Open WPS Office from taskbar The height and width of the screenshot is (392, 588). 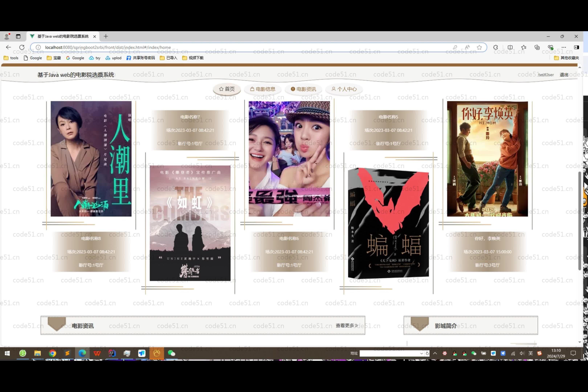pyautogui.click(x=97, y=353)
